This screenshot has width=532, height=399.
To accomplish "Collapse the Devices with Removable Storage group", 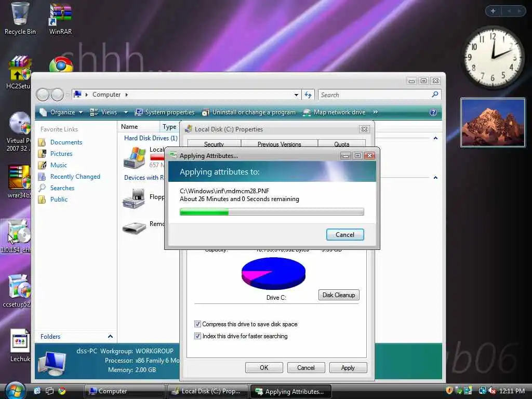I will tap(436, 178).
